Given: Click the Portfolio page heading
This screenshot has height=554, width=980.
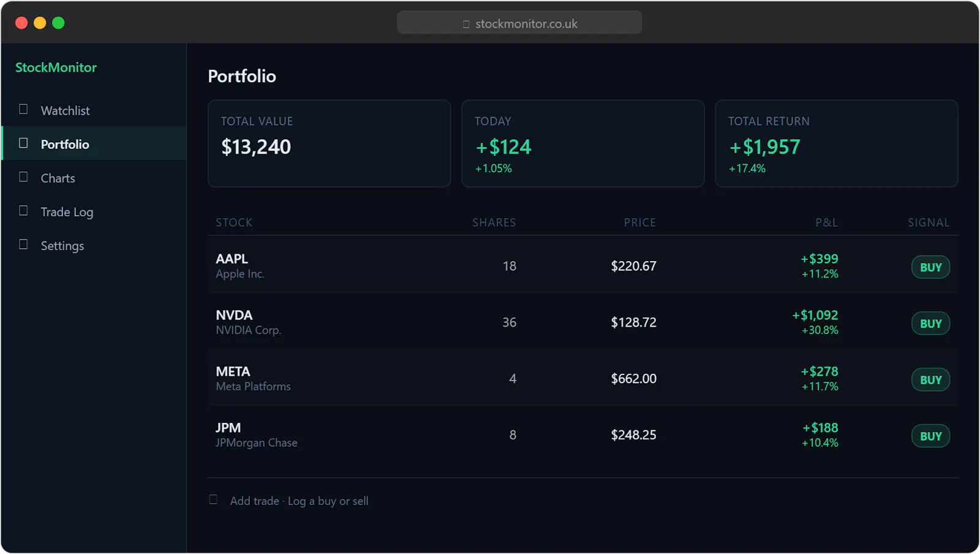Looking at the screenshot, I should [x=242, y=76].
